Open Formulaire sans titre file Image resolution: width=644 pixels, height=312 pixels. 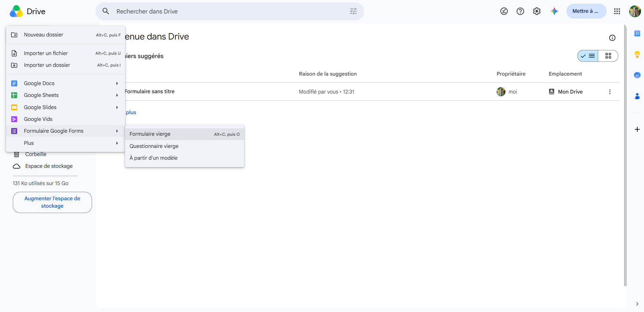click(x=149, y=92)
